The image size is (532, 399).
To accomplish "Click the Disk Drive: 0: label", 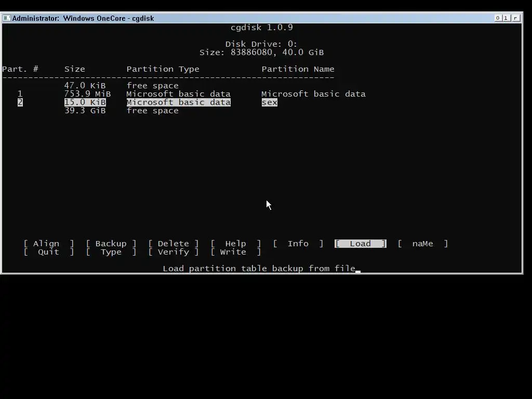I will tap(261, 44).
